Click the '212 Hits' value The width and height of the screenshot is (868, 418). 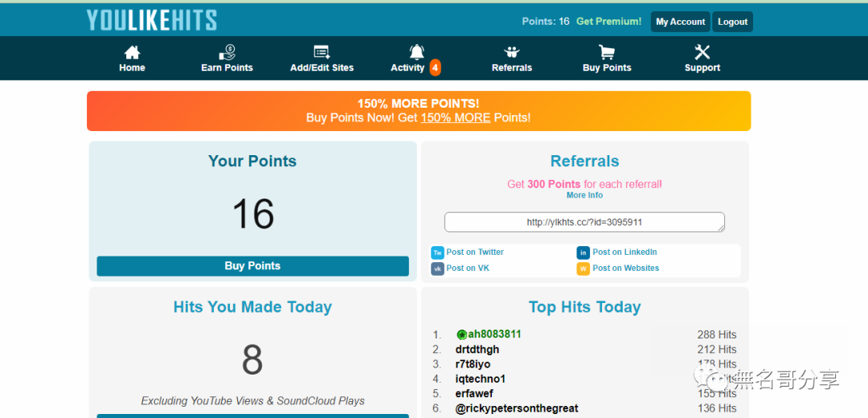point(717,350)
